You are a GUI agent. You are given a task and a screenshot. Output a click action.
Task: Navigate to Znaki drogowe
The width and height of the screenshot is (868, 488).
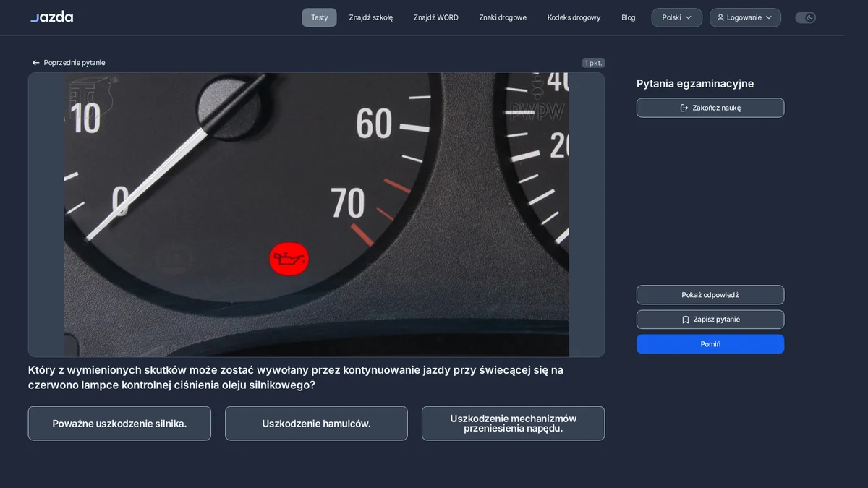click(503, 17)
